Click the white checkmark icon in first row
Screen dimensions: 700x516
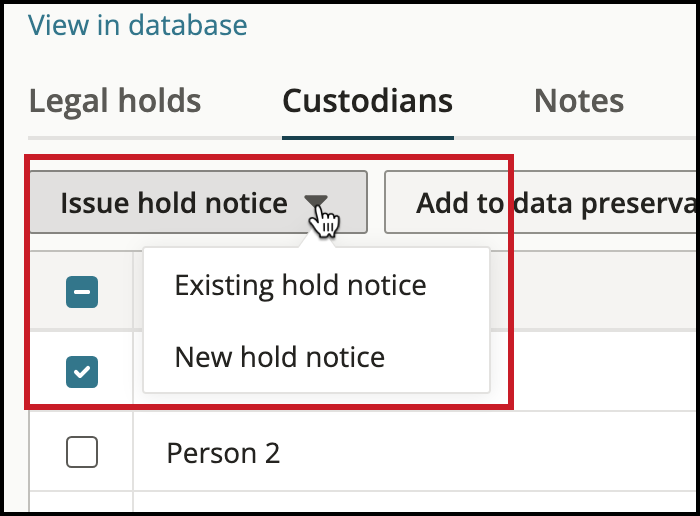[82, 371]
